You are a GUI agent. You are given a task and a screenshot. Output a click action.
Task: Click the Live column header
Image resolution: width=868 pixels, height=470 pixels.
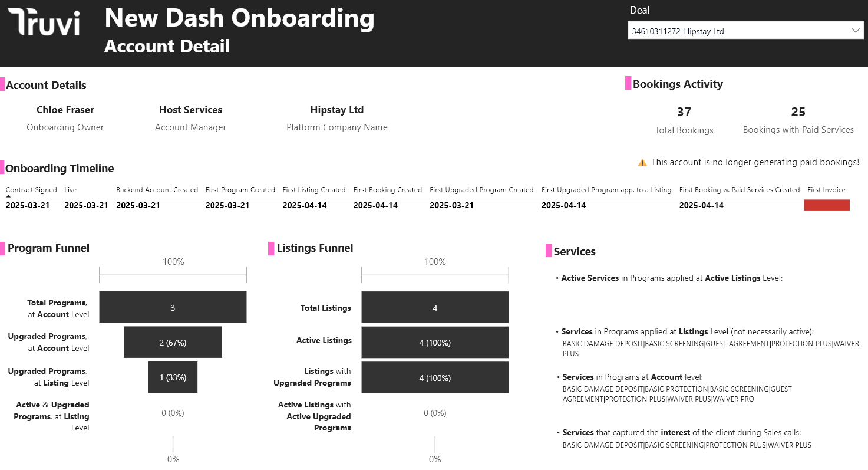(71, 190)
